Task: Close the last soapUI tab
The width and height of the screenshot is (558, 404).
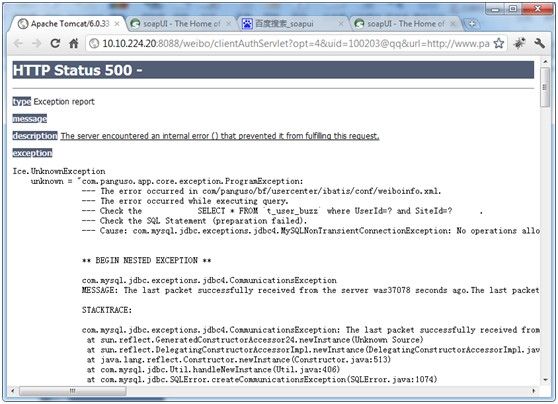Action: tap(453, 24)
